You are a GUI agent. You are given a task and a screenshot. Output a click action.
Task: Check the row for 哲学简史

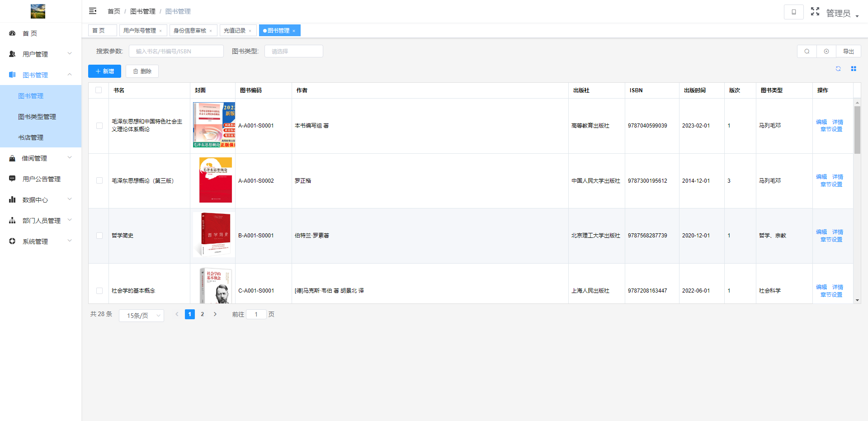[x=99, y=236]
